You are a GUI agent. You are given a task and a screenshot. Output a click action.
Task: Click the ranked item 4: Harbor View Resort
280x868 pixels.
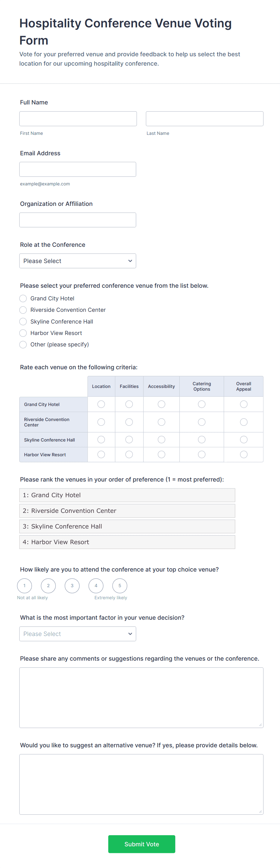(x=127, y=542)
